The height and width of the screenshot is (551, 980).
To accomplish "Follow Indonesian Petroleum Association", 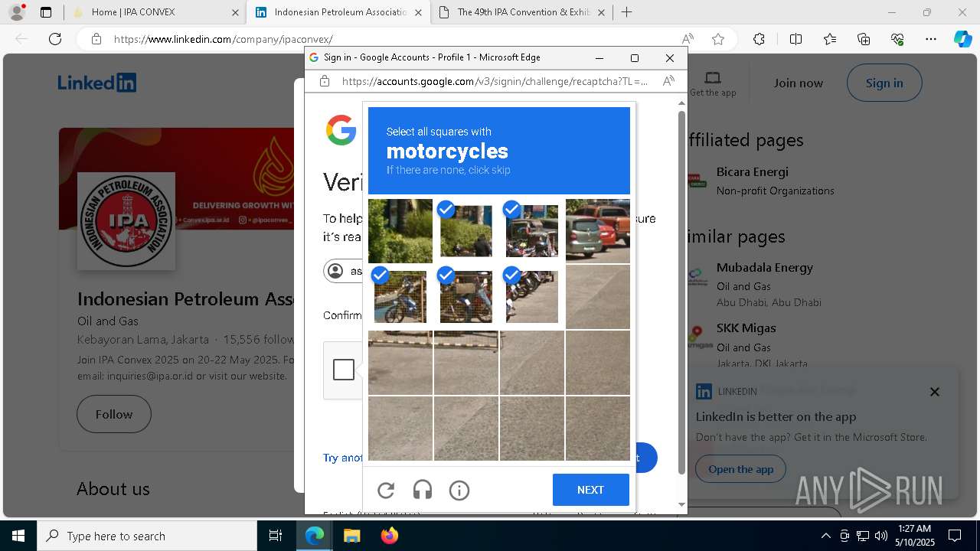I will (114, 414).
